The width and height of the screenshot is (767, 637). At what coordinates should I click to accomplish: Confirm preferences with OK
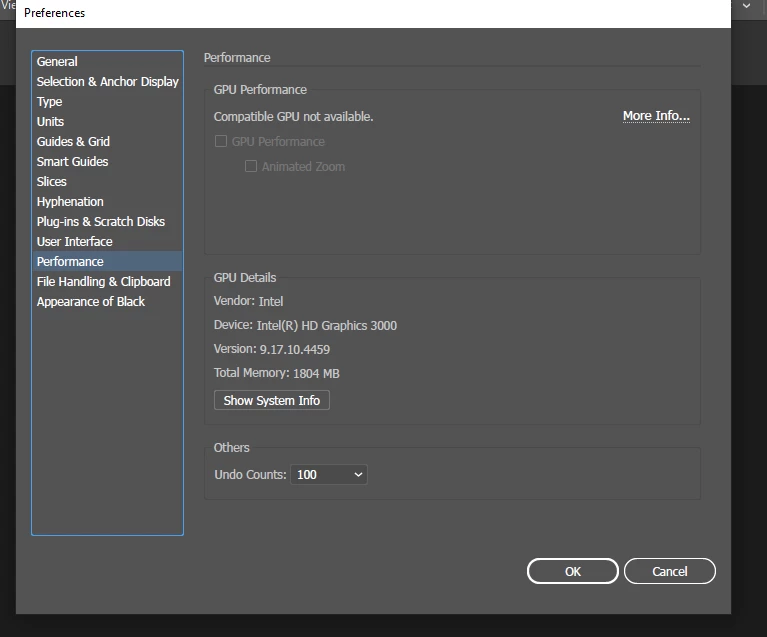(572, 571)
